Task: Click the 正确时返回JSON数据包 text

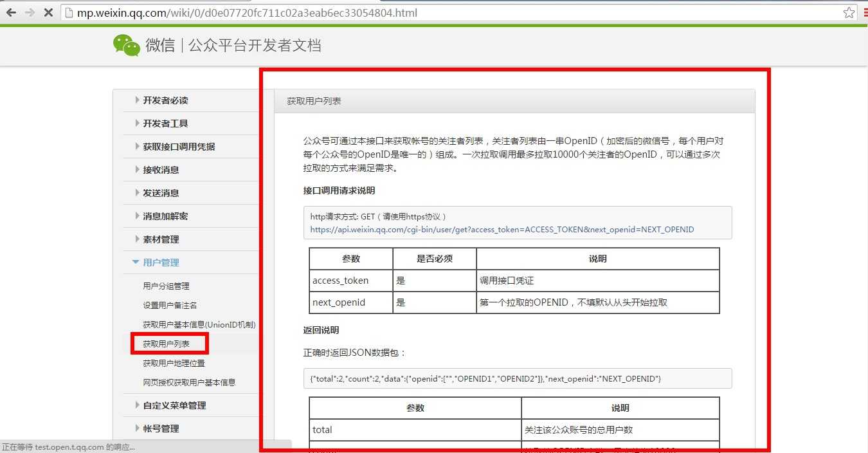Action: tap(355, 353)
